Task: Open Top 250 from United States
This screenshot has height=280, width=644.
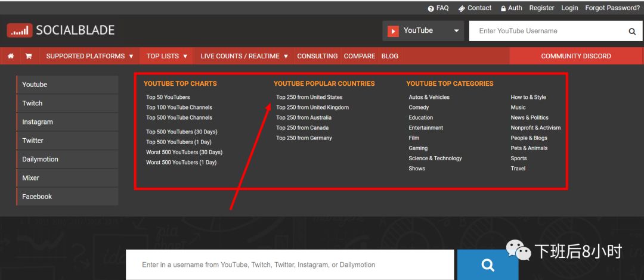Action: pyautogui.click(x=309, y=97)
